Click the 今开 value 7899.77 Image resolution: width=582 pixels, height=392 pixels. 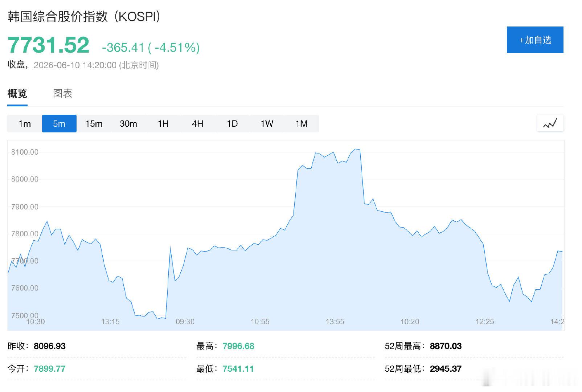[x=50, y=369]
